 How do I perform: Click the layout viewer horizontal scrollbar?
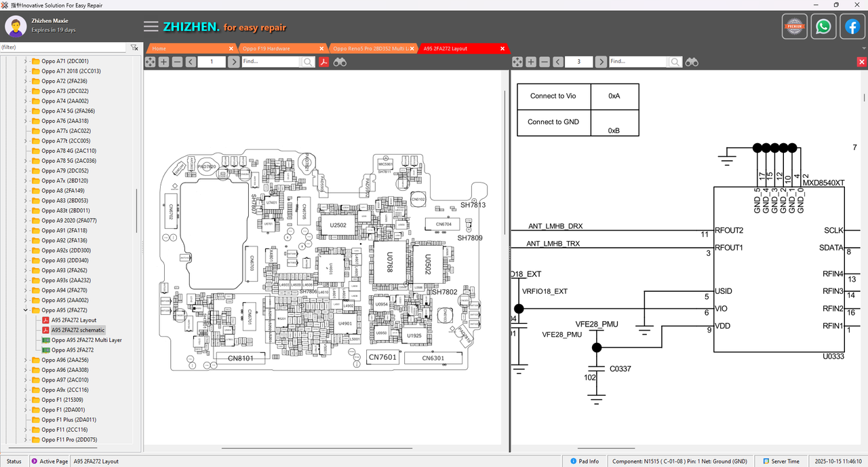pos(316,448)
